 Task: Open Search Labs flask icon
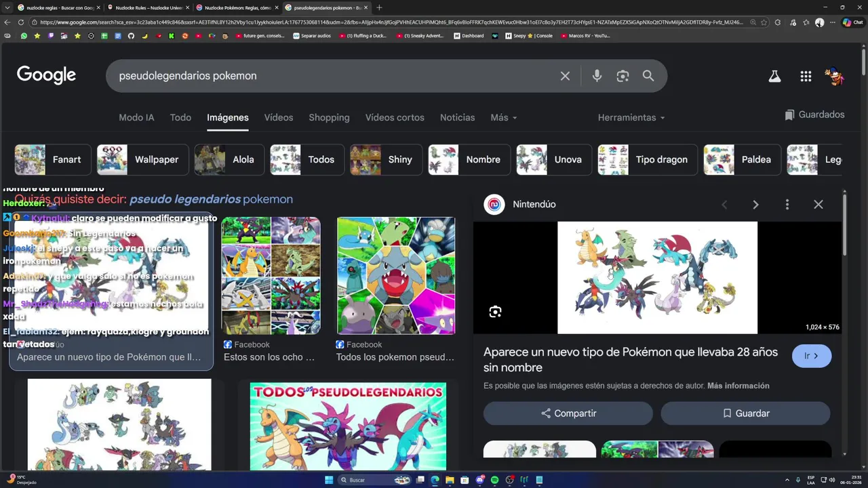774,77
